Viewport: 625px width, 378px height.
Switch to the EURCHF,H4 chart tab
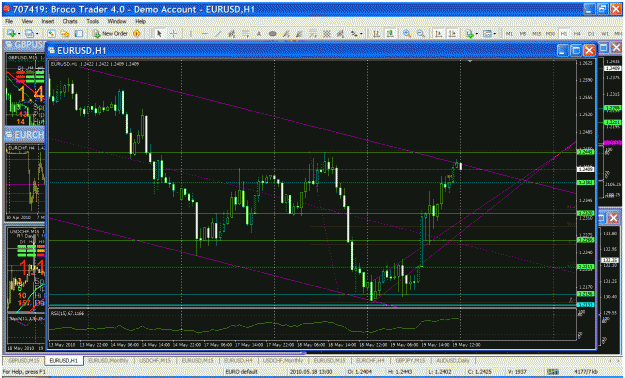point(370,360)
